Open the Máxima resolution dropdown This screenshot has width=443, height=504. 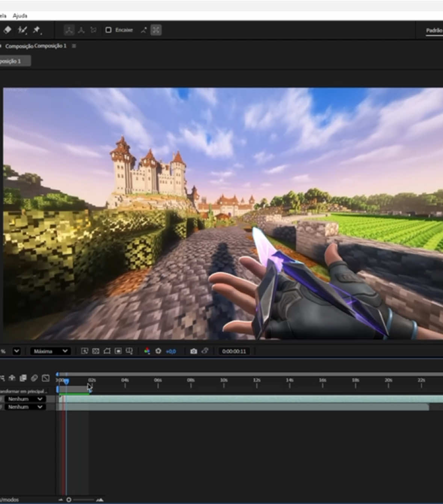[50, 351]
